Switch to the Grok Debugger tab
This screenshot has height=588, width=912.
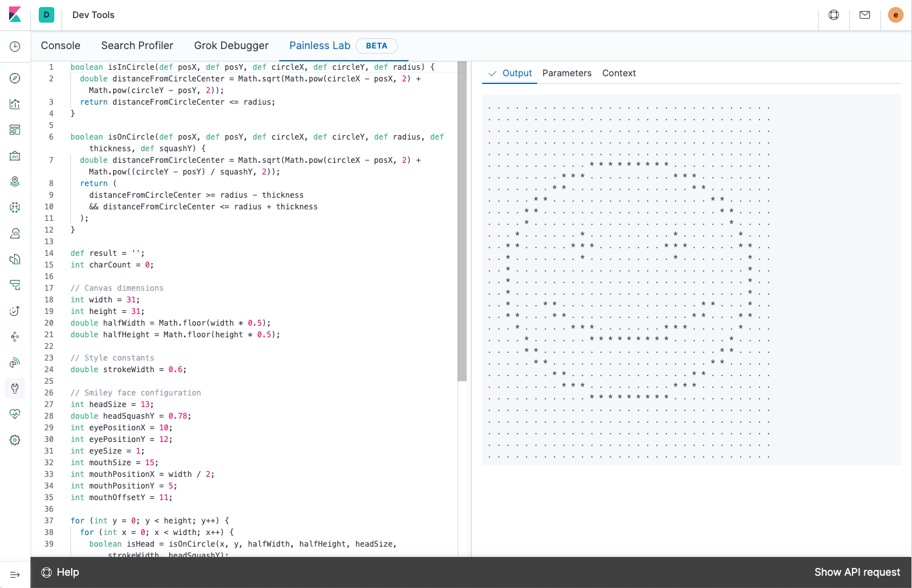[231, 46]
